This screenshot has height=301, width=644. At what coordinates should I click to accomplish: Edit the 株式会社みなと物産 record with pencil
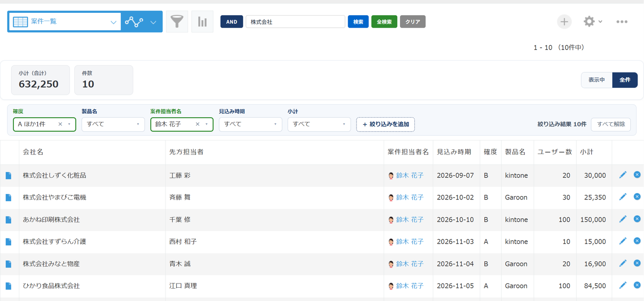pos(623,263)
